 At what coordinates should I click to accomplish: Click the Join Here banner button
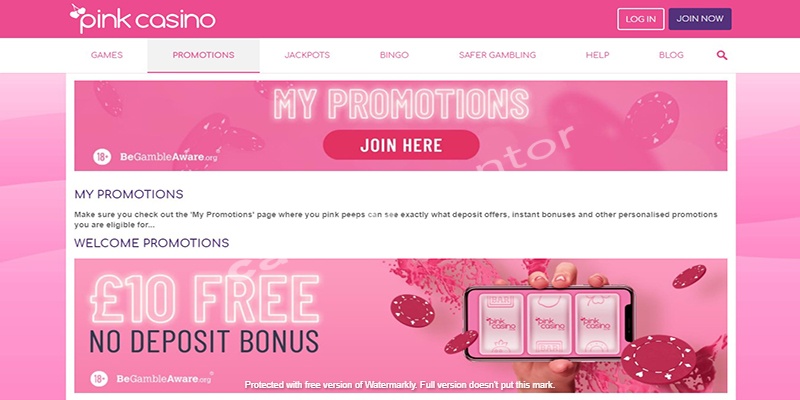[x=401, y=145]
